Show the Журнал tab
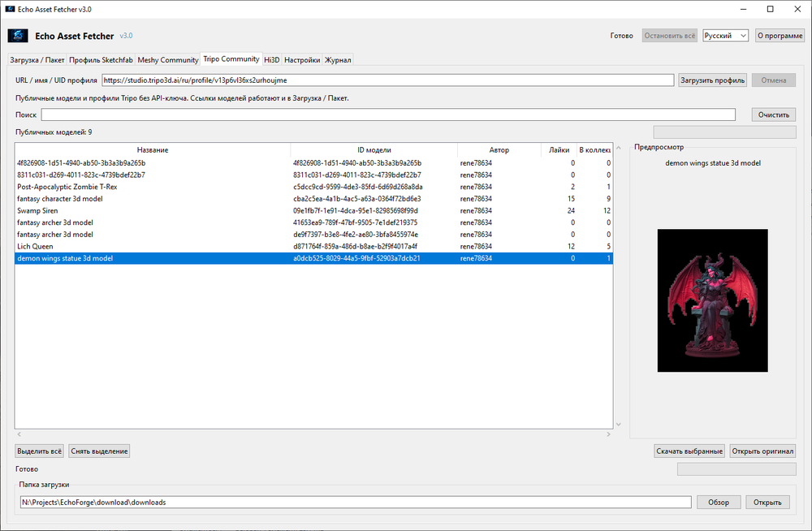This screenshot has width=812, height=531. point(338,60)
